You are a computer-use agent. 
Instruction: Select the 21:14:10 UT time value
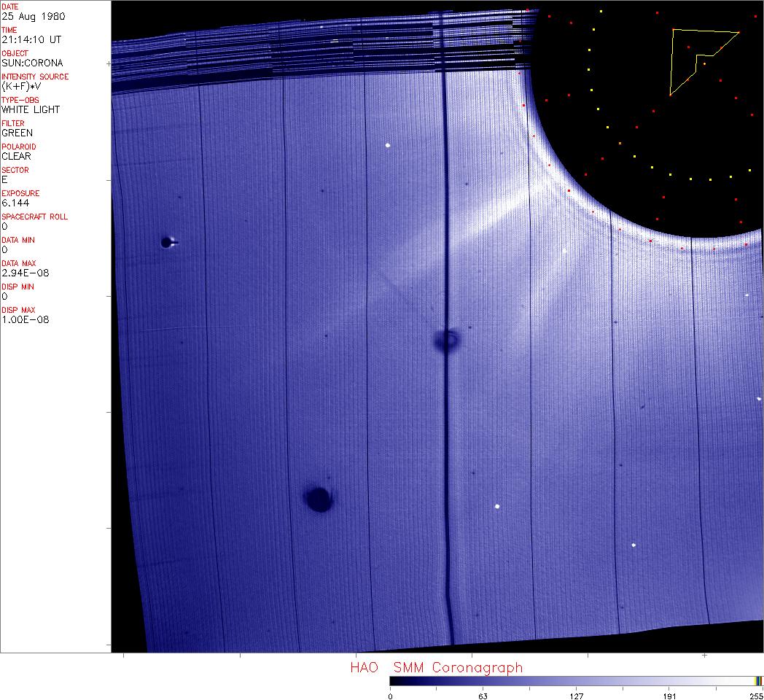pyautogui.click(x=31, y=39)
